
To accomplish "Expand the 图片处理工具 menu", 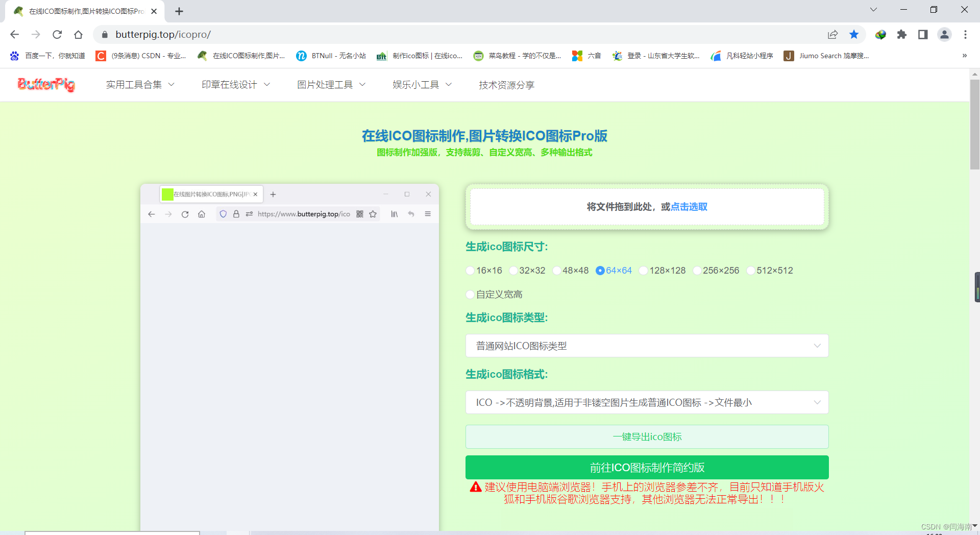I will pyautogui.click(x=331, y=85).
